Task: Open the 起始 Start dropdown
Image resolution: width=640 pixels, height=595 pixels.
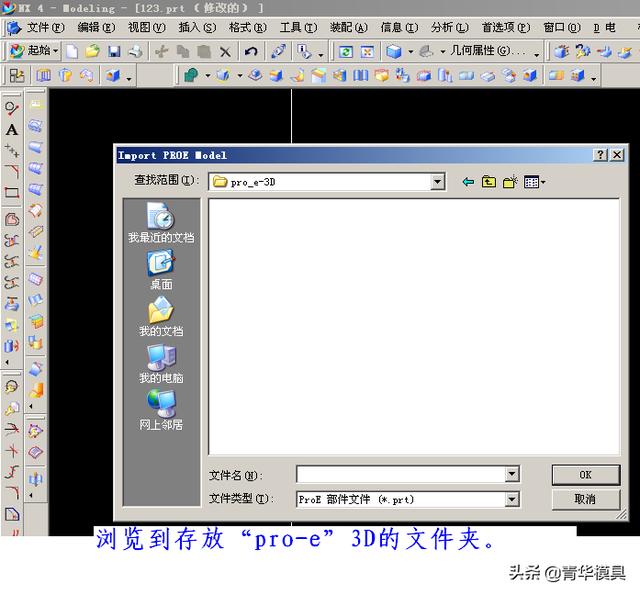Action: [x=34, y=51]
